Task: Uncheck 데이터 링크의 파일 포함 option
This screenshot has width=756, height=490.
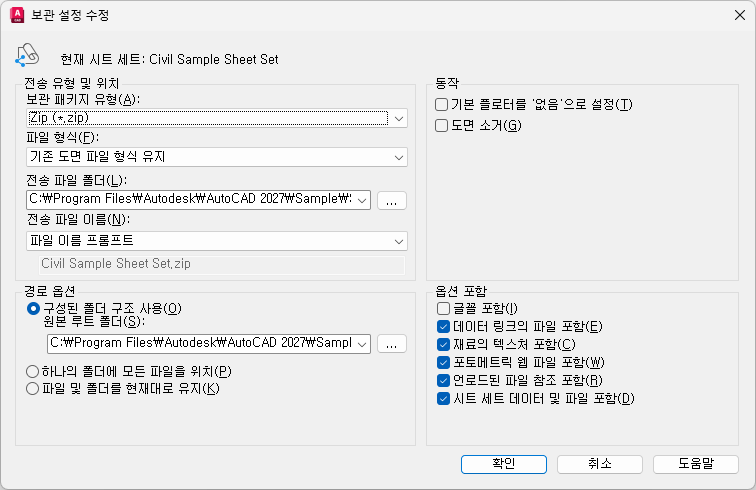Action: pyautogui.click(x=443, y=327)
